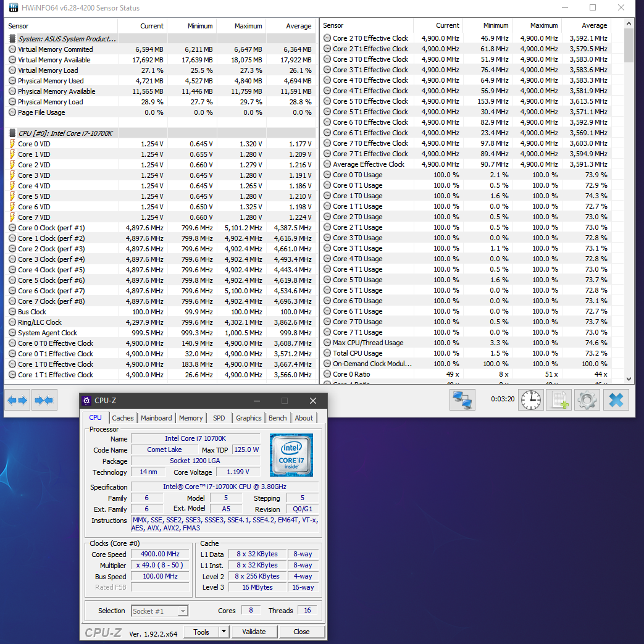Image resolution: width=644 pixels, height=644 pixels.
Task: Open the Graphics tab
Action: 248,417
